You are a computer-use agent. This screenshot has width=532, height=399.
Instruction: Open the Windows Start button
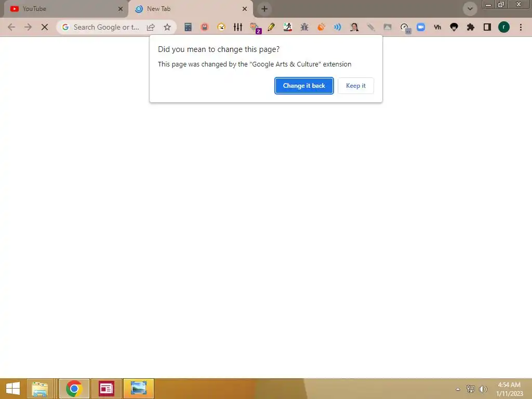click(13, 389)
